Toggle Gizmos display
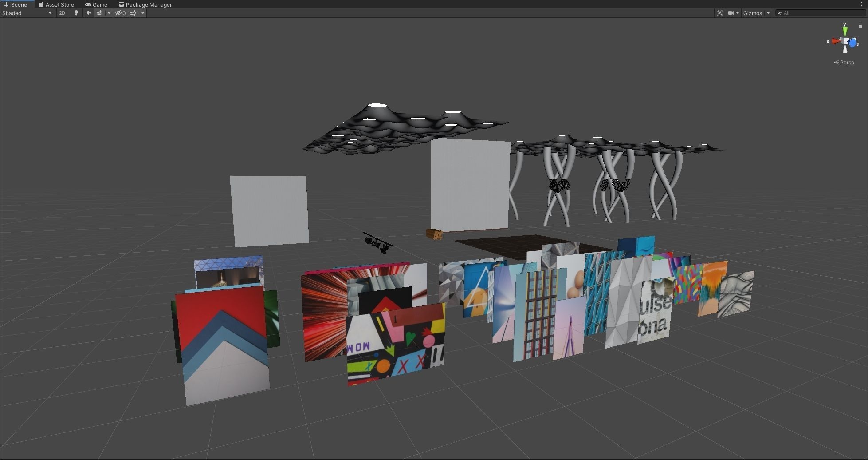Image resolution: width=868 pixels, height=460 pixels. pos(752,13)
